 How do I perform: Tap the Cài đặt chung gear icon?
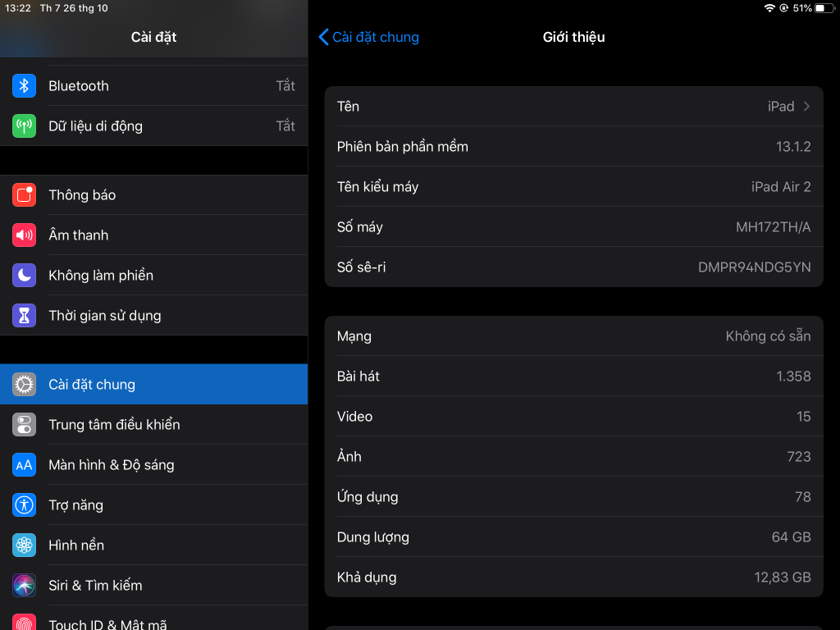[24, 385]
